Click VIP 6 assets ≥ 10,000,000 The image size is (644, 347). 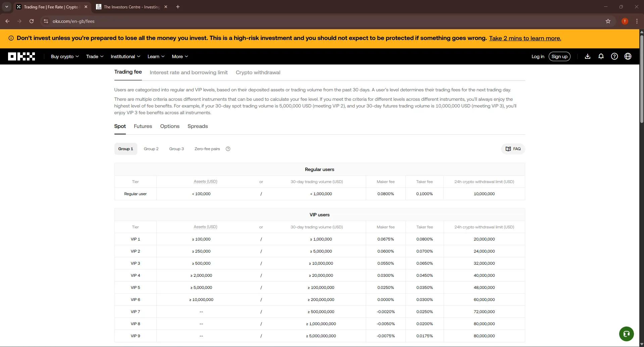pos(201,300)
